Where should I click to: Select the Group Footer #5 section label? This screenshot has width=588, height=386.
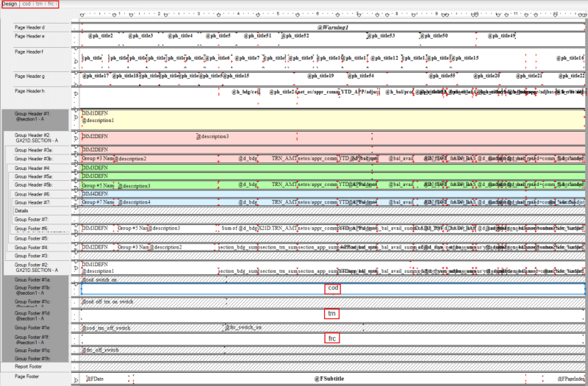pyautogui.click(x=32, y=238)
